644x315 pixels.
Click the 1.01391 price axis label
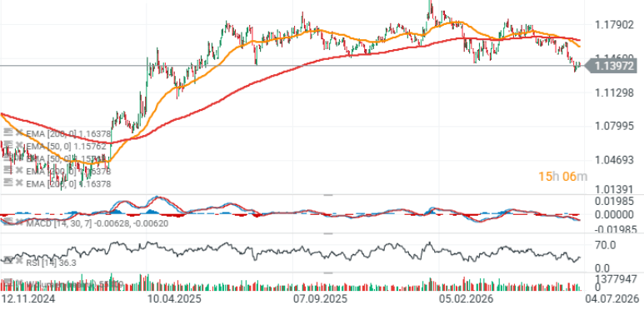point(615,189)
